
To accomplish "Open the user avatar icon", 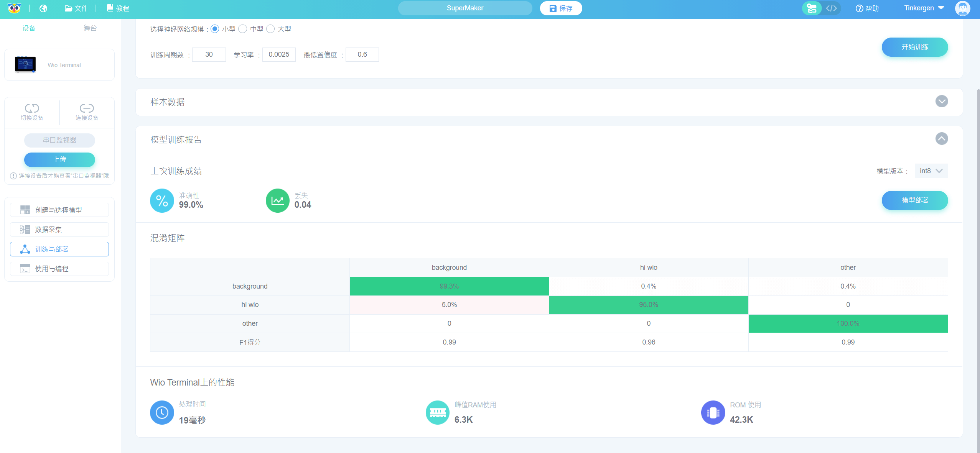I will (x=962, y=8).
